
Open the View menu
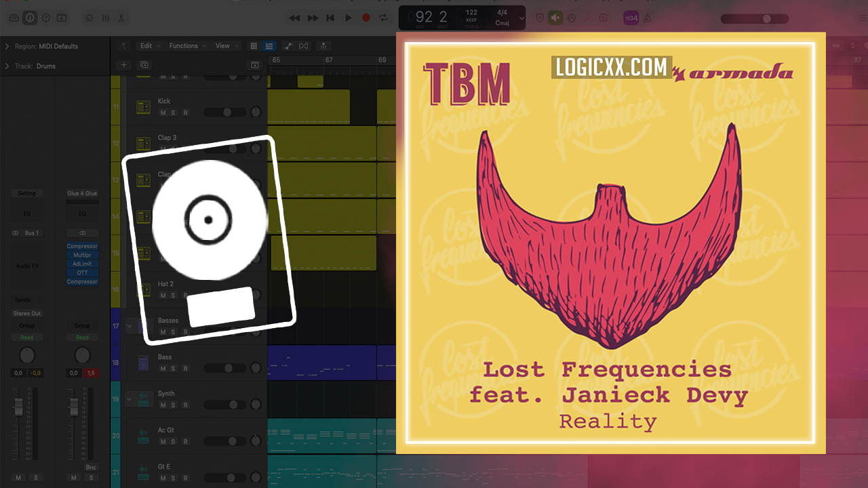pos(226,45)
